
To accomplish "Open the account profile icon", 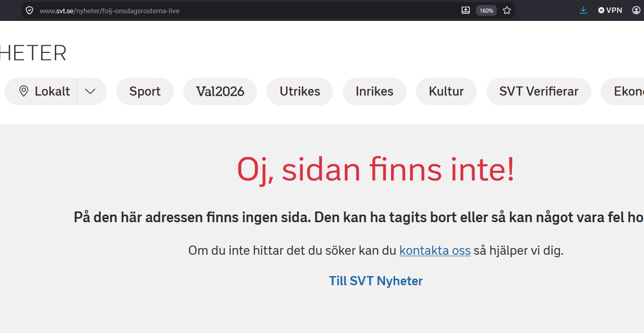I will tap(636, 10).
